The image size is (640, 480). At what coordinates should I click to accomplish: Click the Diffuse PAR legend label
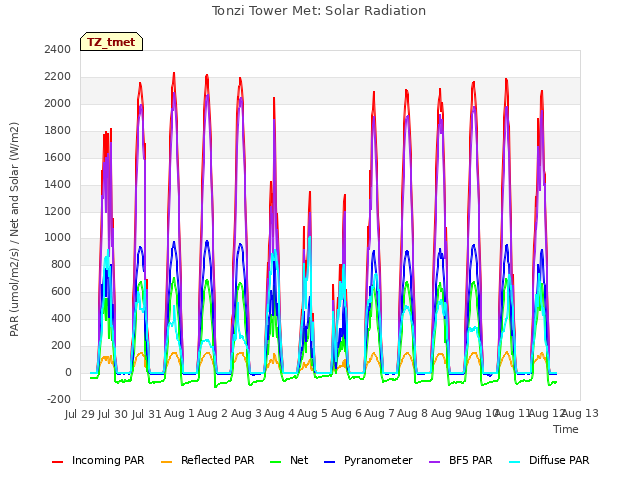559,460
